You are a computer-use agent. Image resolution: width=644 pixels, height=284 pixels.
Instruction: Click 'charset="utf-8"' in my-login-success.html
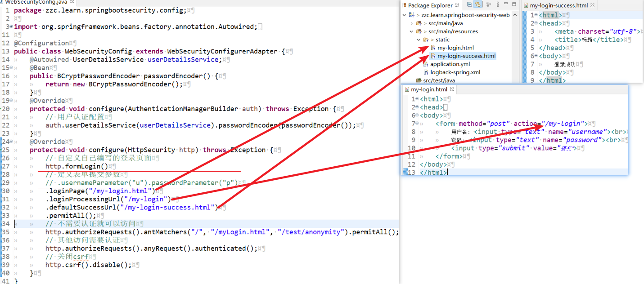click(608, 31)
